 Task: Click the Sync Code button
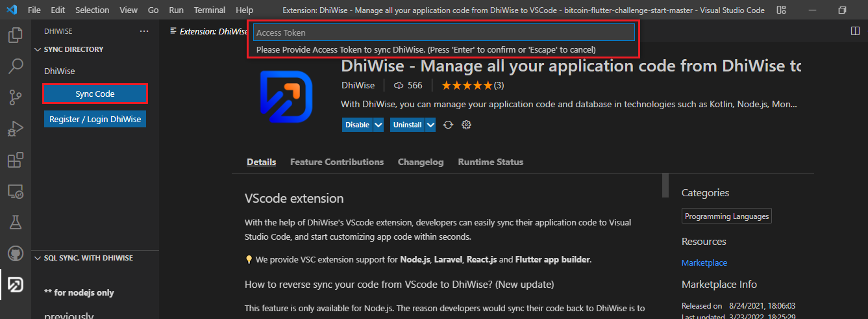click(95, 94)
